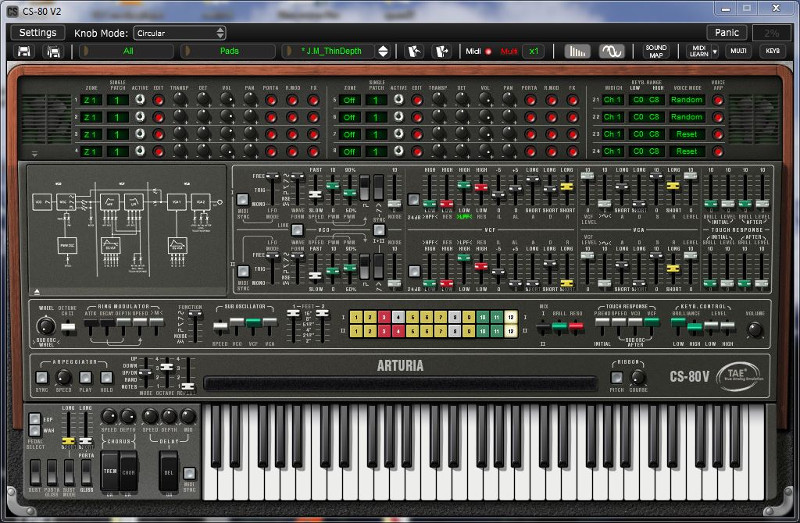Click the zone 1 red edit LED
800x523 pixels.
(x=159, y=100)
